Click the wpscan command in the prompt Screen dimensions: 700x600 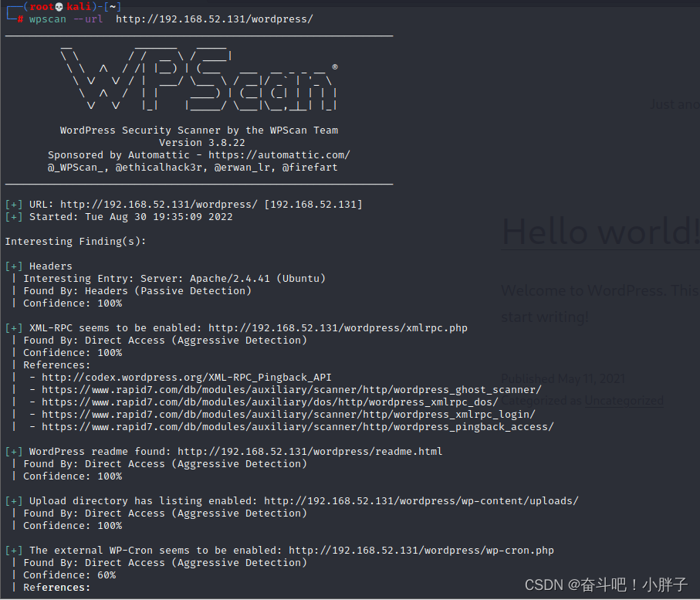coord(47,19)
